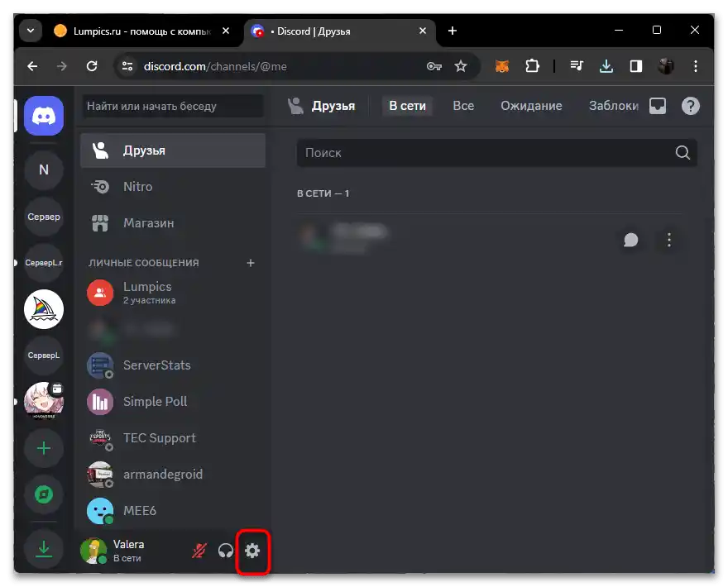Open the Chrome profile avatar
This screenshot has height=587, width=728.
666,66
